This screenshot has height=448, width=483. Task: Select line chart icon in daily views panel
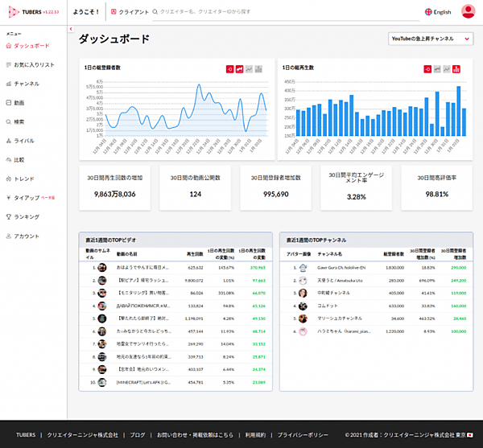(437, 69)
